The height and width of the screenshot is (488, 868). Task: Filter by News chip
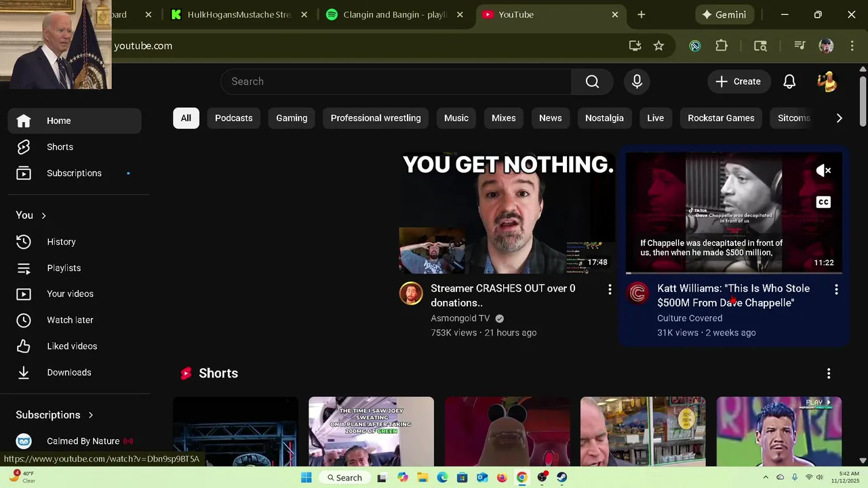click(551, 118)
